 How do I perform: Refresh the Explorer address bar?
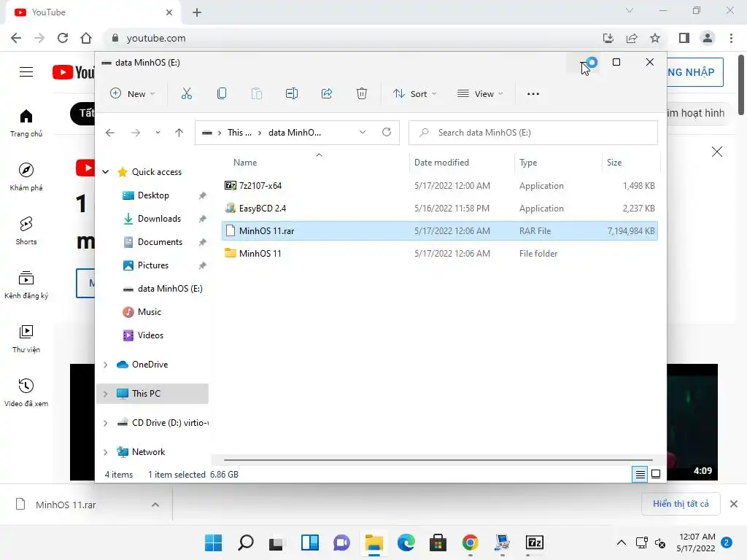pos(387,133)
